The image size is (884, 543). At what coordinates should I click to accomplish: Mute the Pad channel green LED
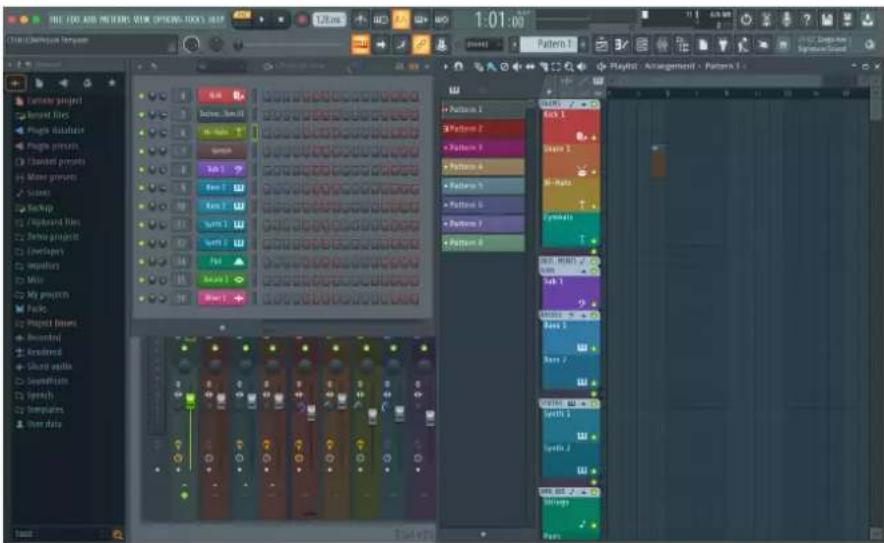tap(142, 262)
